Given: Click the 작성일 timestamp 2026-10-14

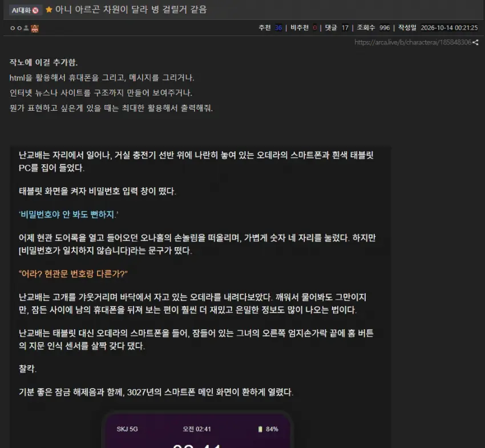Looking at the screenshot, I should tap(438, 28).
